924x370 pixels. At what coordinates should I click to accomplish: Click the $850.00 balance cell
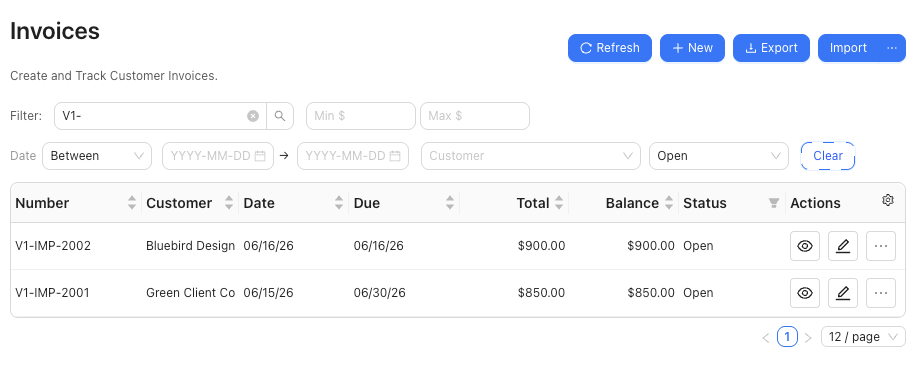point(651,293)
